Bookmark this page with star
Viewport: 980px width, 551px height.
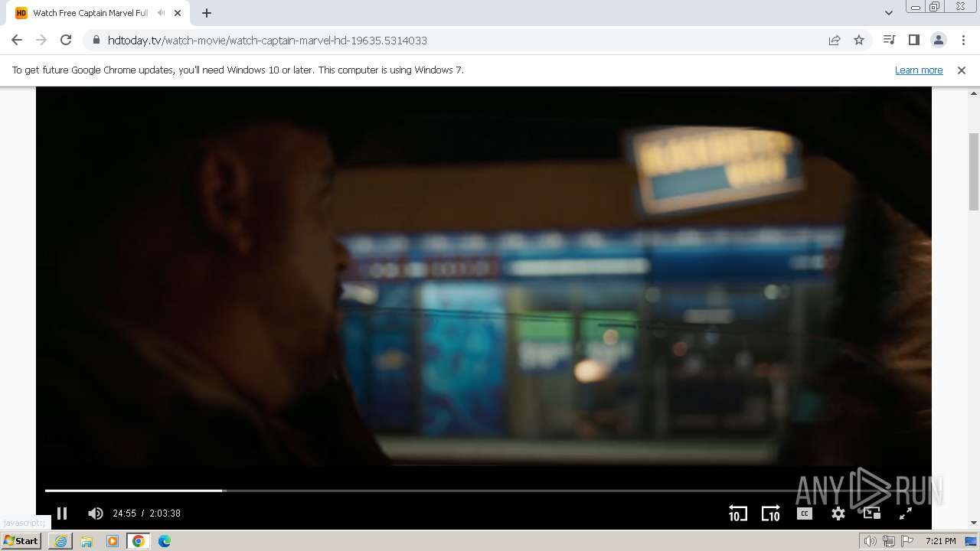(859, 41)
